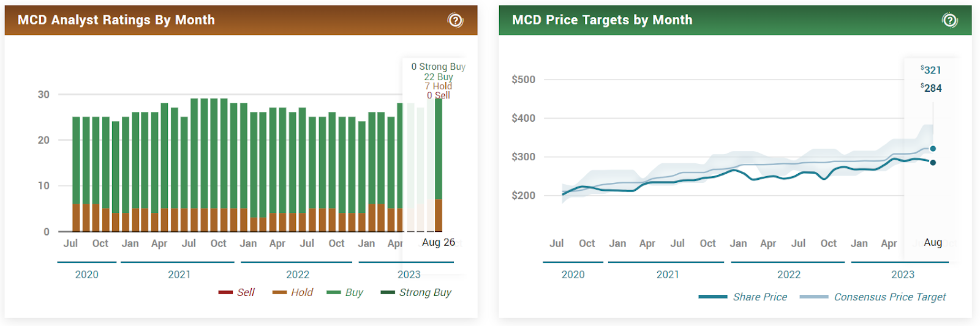This screenshot has height=326, width=980.
Task: Click the Consensus Price Target line swatch
Action: pos(814,297)
